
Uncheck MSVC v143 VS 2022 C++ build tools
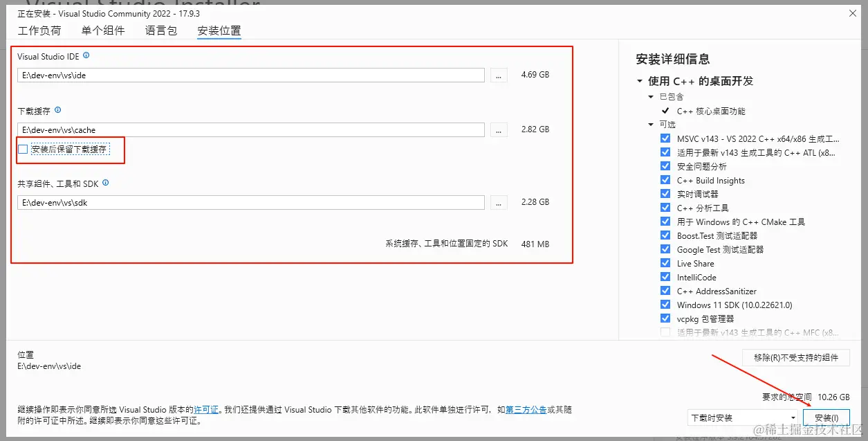[x=665, y=138]
